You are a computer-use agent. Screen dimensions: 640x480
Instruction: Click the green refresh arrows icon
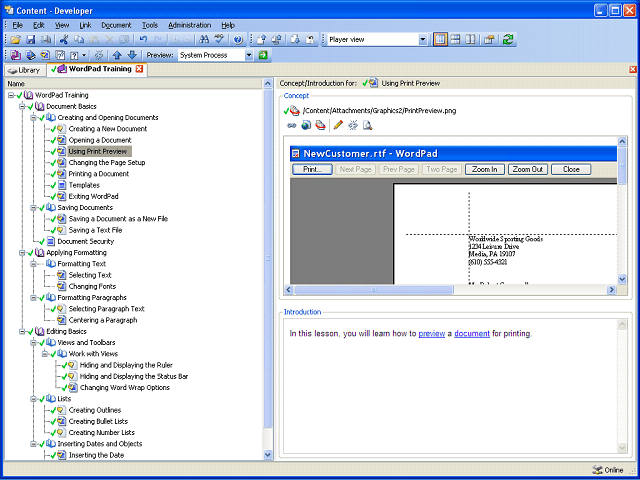(508, 40)
